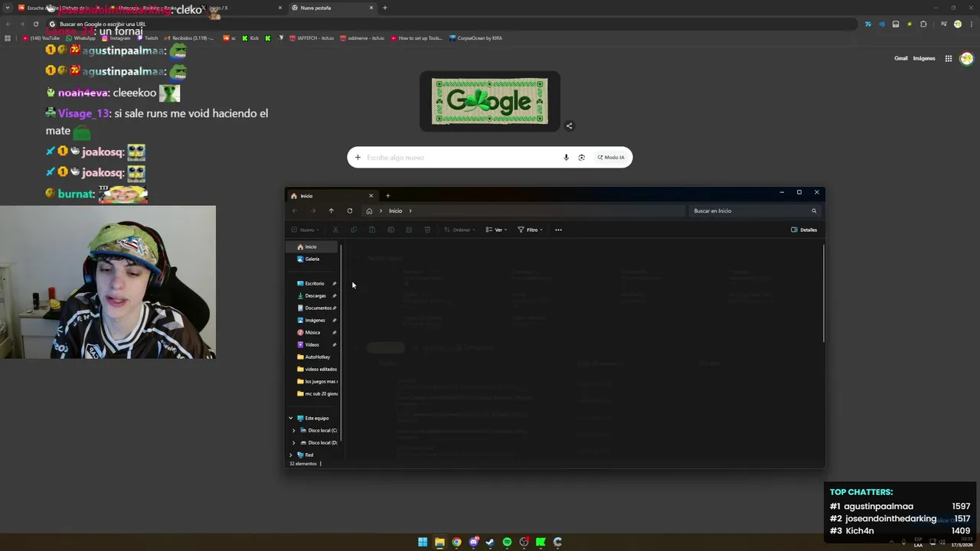Click the plus icon in Google search box
The width and height of the screenshot is (980, 551).
click(x=358, y=158)
